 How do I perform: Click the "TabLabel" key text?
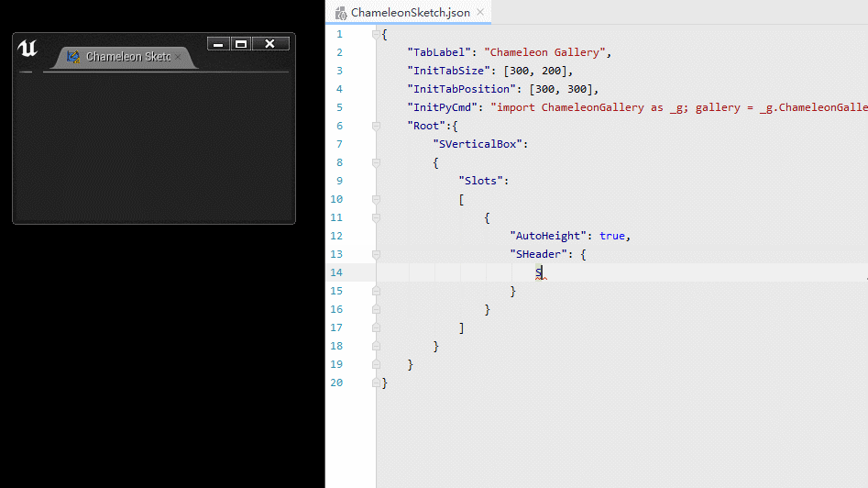point(440,52)
